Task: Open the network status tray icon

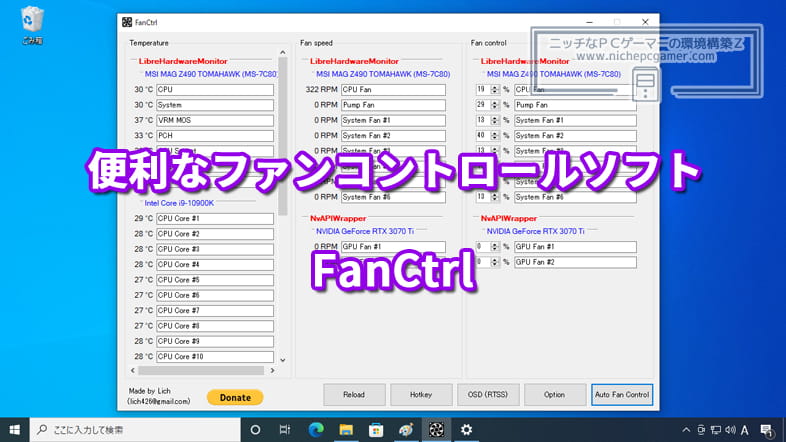Action: click(x=716, y=429)
